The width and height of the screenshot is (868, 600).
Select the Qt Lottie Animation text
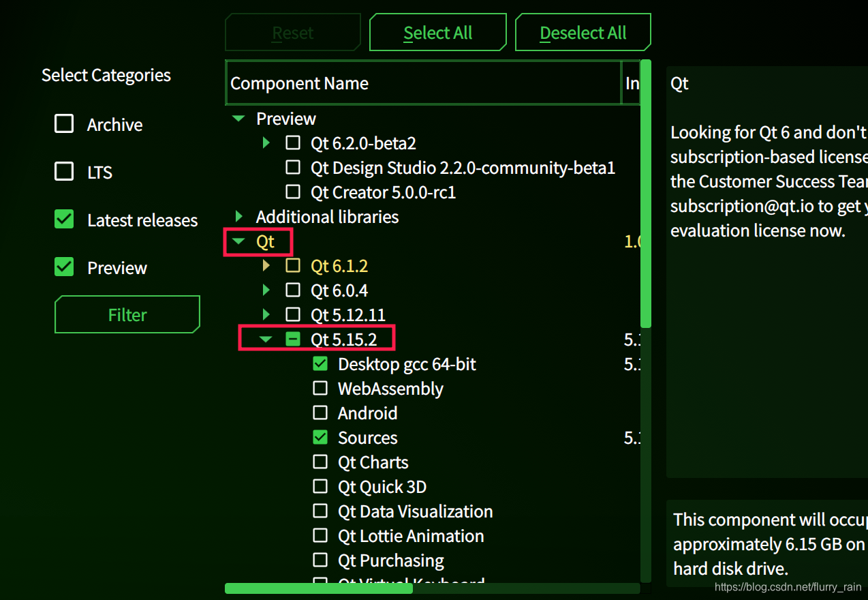(x=411, y=536)
